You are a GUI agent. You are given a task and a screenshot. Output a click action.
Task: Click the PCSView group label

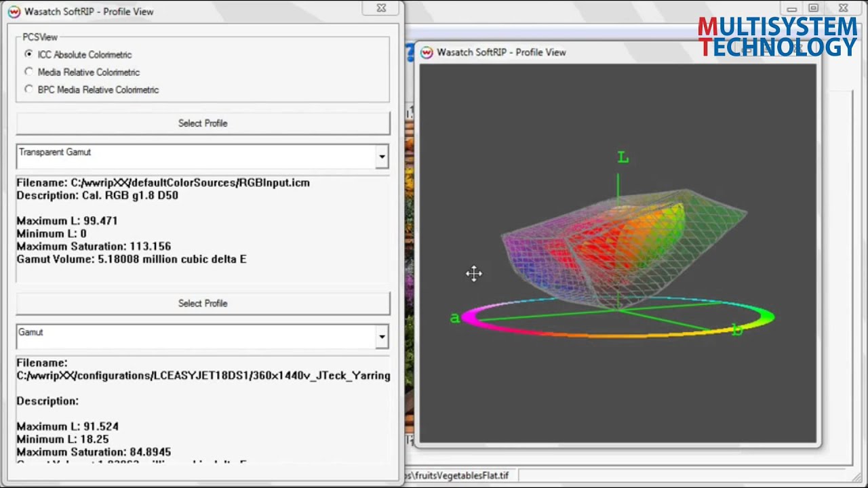coord(40,37)
